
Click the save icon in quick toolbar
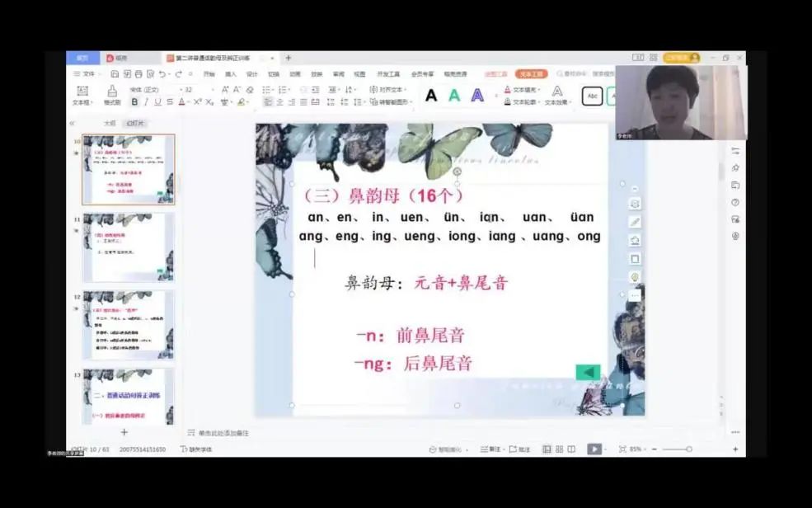pyautogui.click(x=115, y=74)
